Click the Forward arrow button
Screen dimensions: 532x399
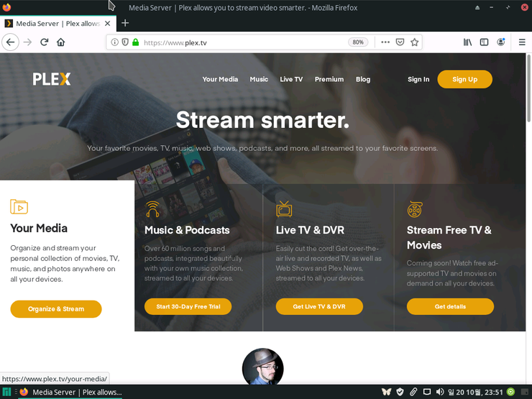coord(27,42)
